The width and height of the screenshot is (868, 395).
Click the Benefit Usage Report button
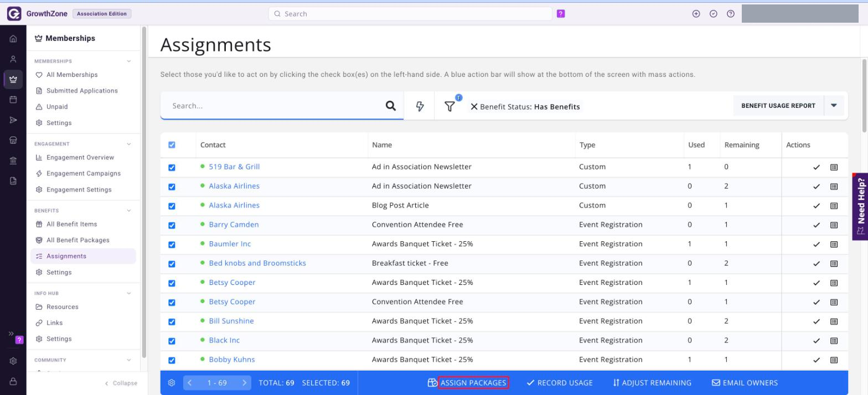coord(778,106)
